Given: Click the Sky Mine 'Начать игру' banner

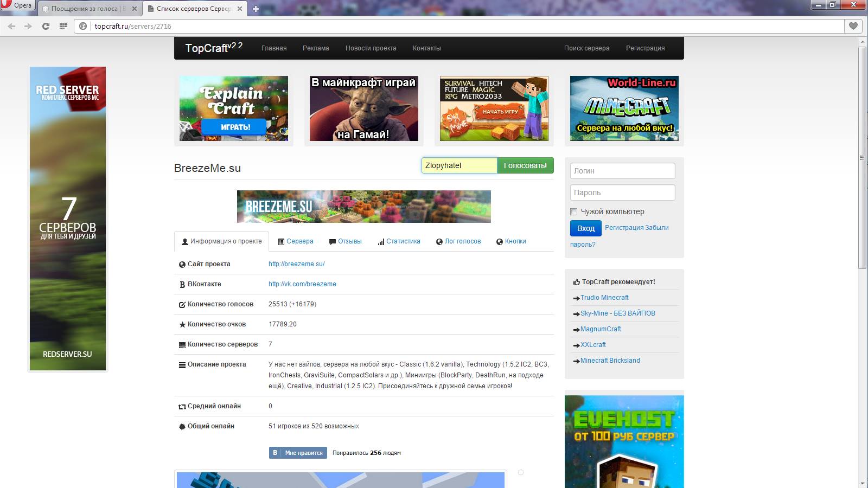Looking at the screenshot, I should [x=494, y=108].
